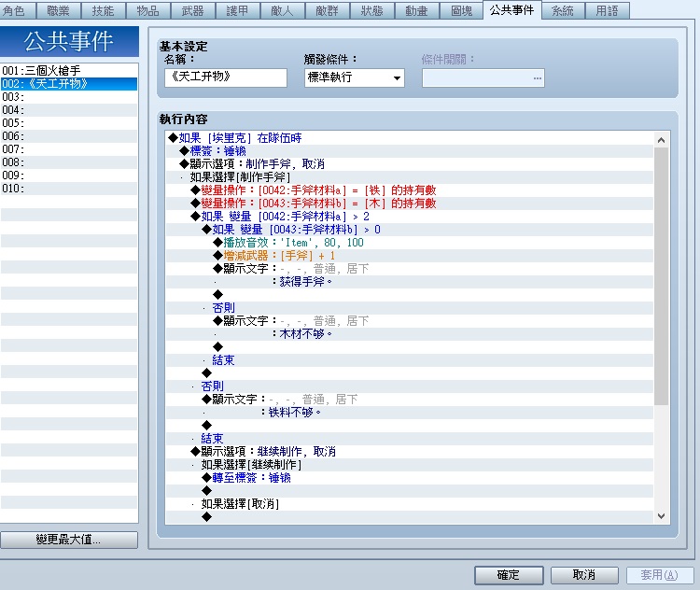
Task: Go to the 護甲 tab
Action: tap(237, 10)
